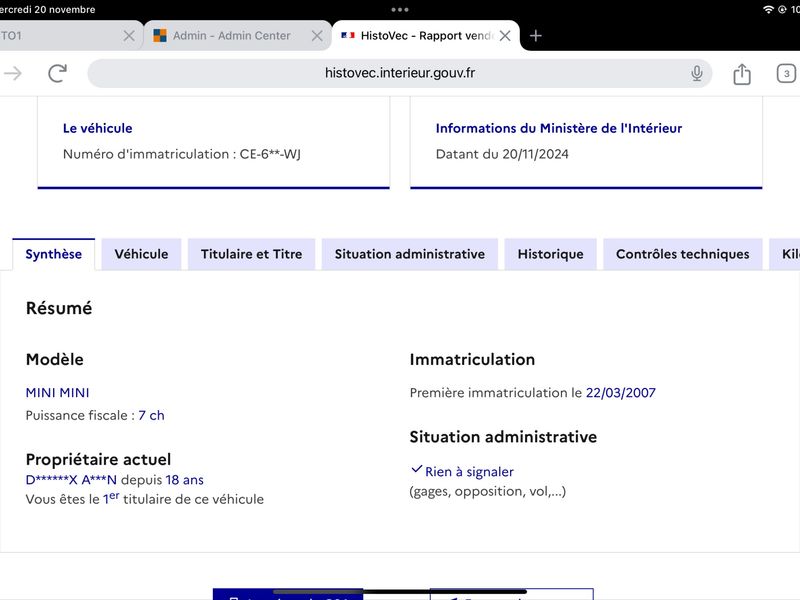Tap the Wi-Fi status icon

pos(768,10)
